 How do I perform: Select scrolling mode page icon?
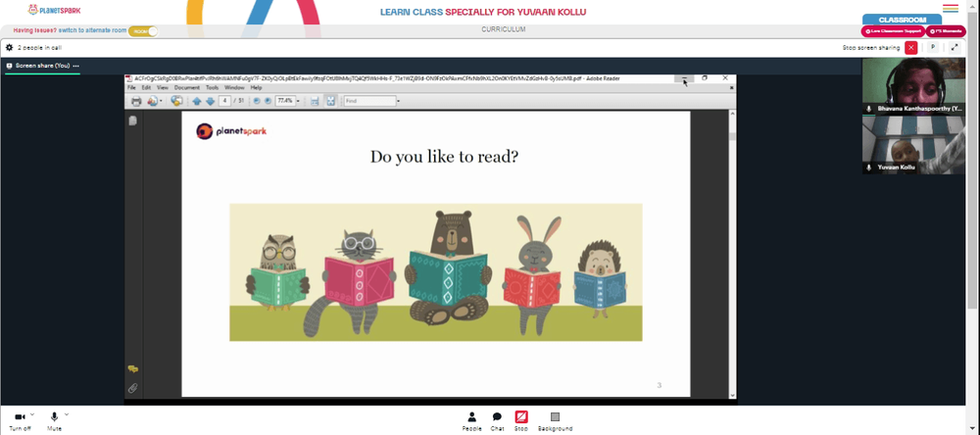point(315,101)
